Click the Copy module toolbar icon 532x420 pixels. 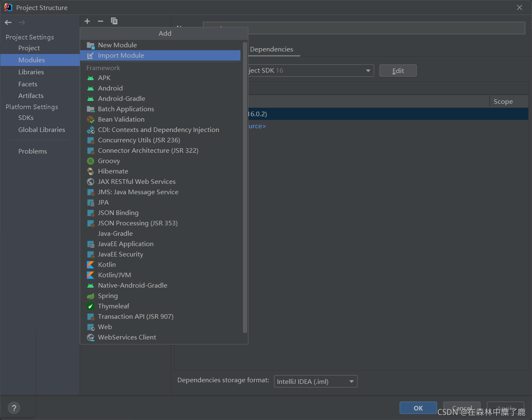click(x=114, y=21)
